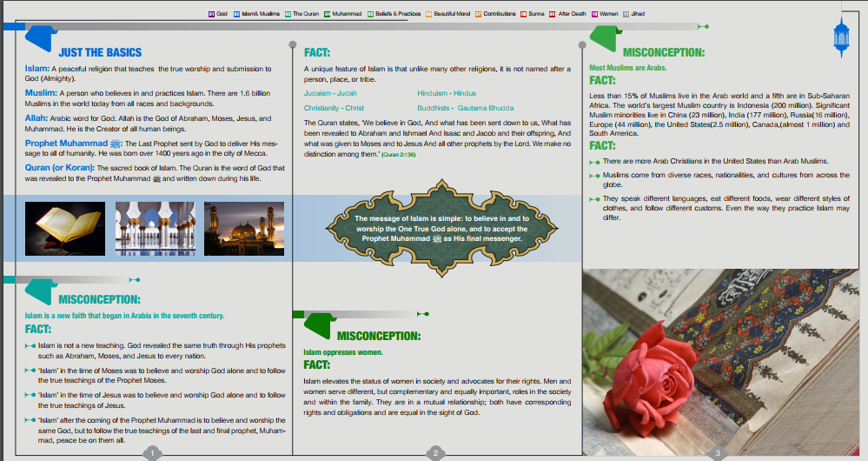
Task: Go to 'The Quran' chapter tab
Action: 301,14
